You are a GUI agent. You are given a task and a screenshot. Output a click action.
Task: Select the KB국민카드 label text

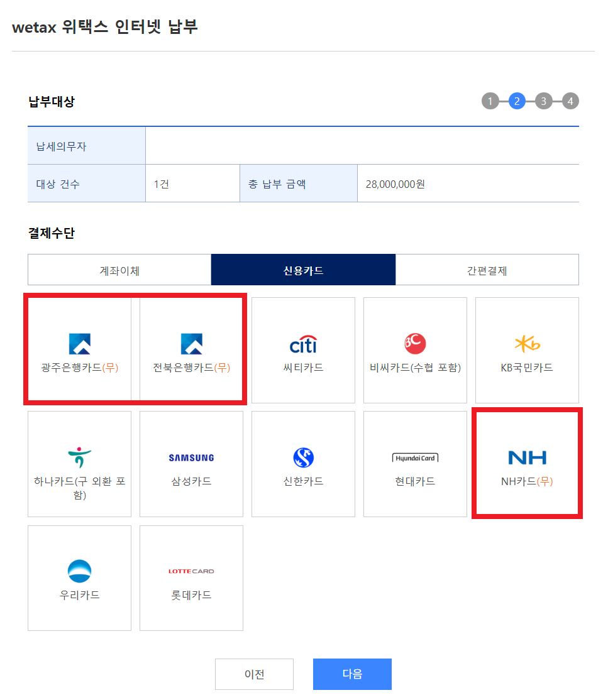click(527, 368)
